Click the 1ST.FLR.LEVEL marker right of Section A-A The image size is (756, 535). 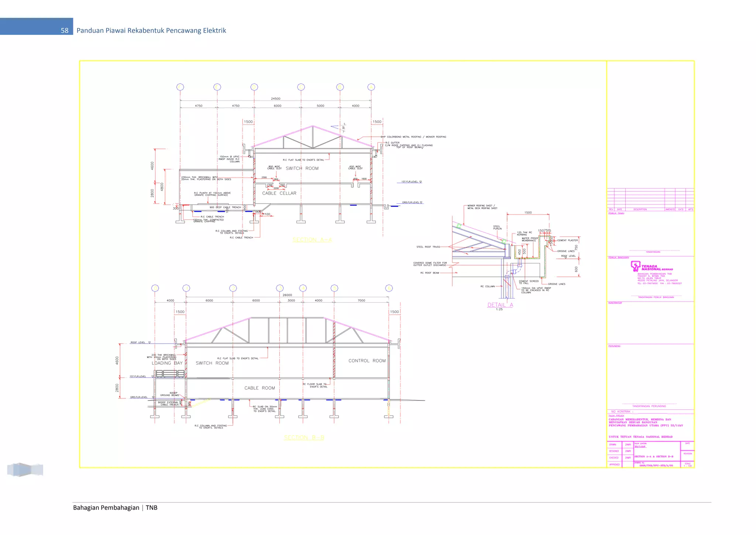coord(411,182)
